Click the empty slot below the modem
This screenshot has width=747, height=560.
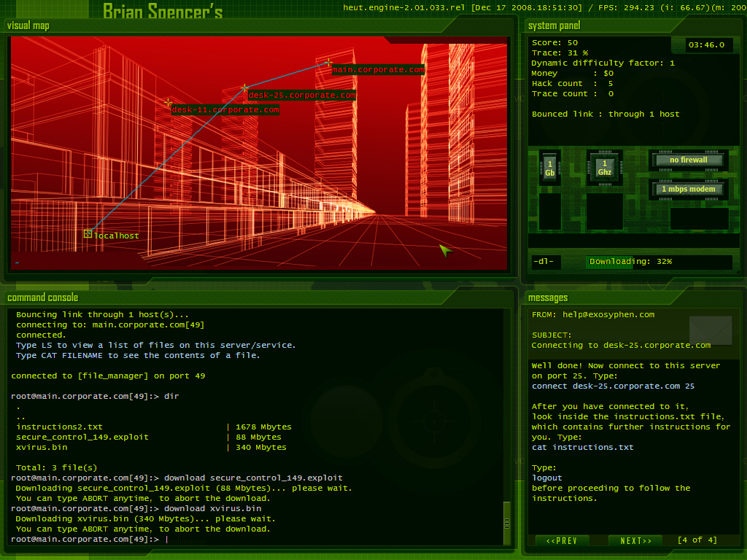699,219
